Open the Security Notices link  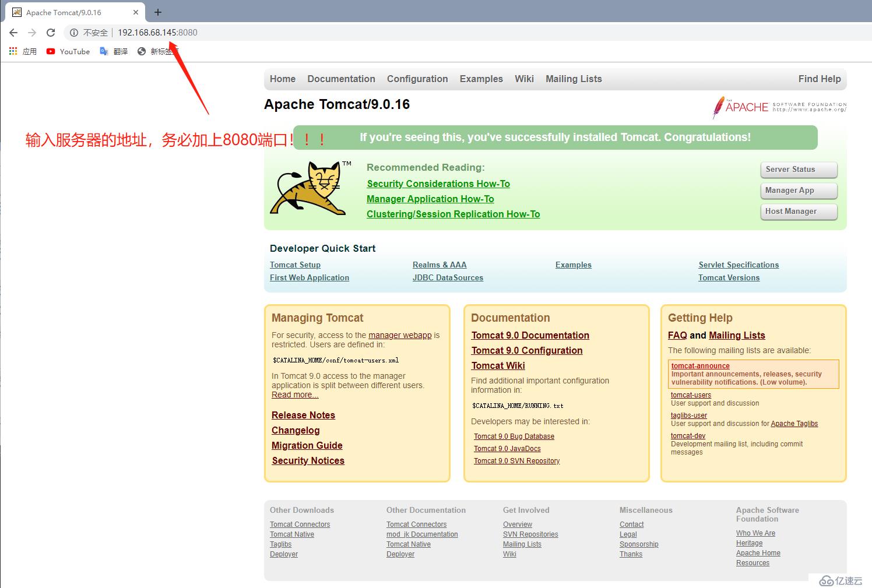(x=308, y=460)
